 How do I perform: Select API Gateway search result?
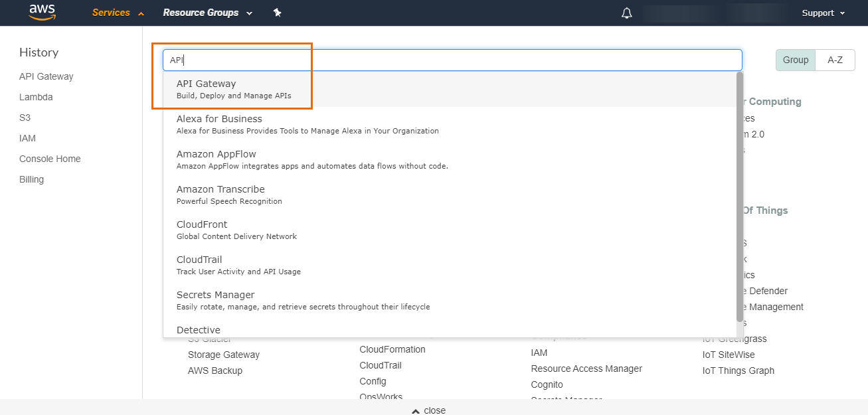[x=450, y=89]
